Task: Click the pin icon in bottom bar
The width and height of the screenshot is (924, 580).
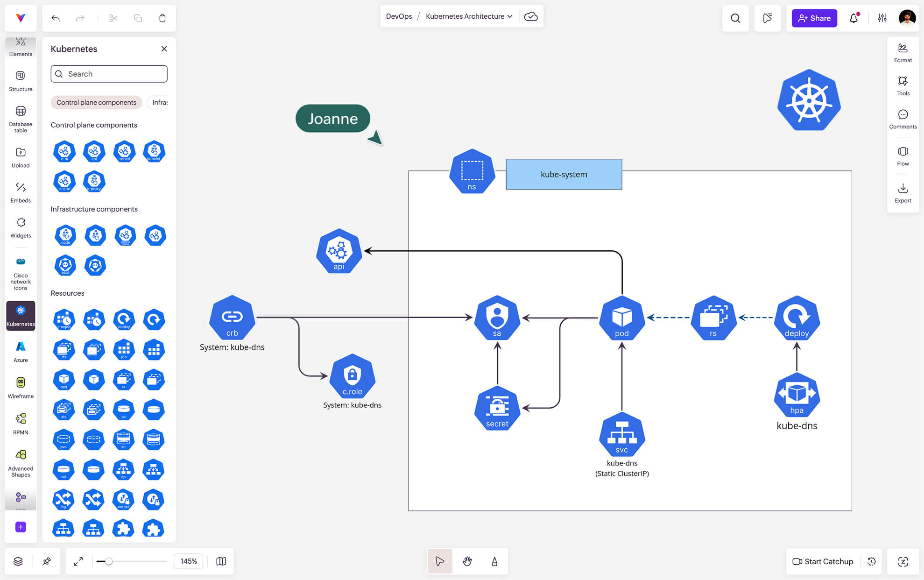Action: (x=47, y=561)
